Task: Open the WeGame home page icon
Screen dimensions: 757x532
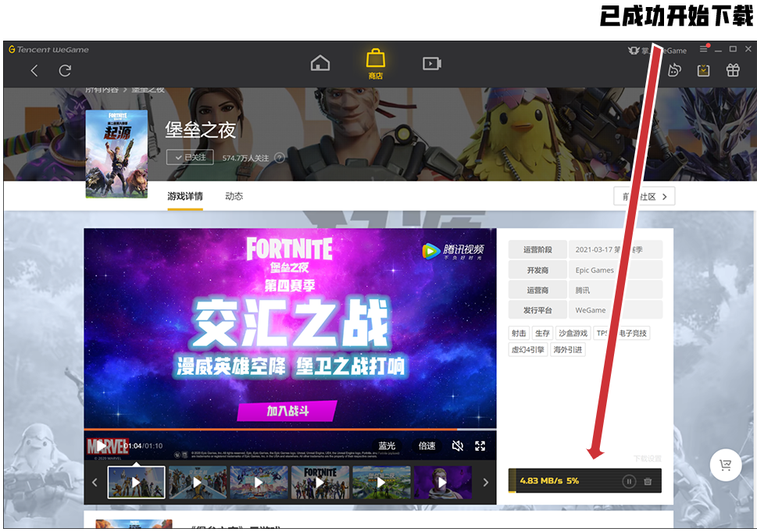Action: click(320, 63)
